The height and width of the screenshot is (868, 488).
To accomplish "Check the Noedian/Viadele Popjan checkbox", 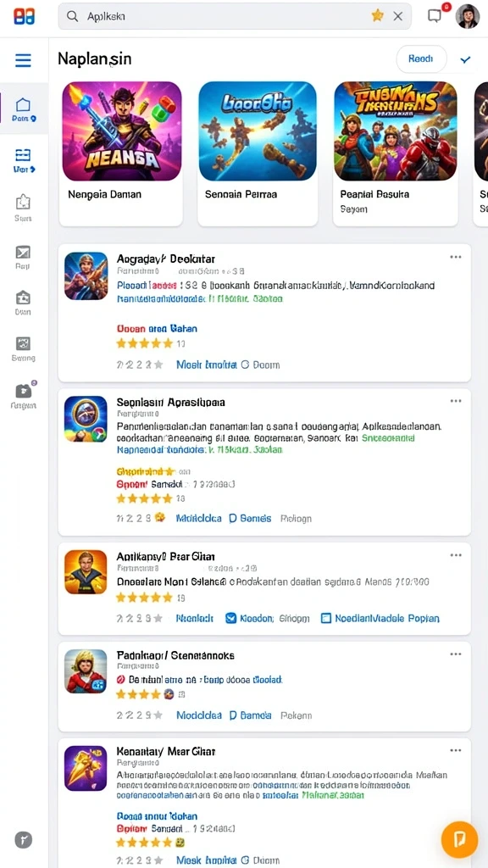I will tap(326, 618).
